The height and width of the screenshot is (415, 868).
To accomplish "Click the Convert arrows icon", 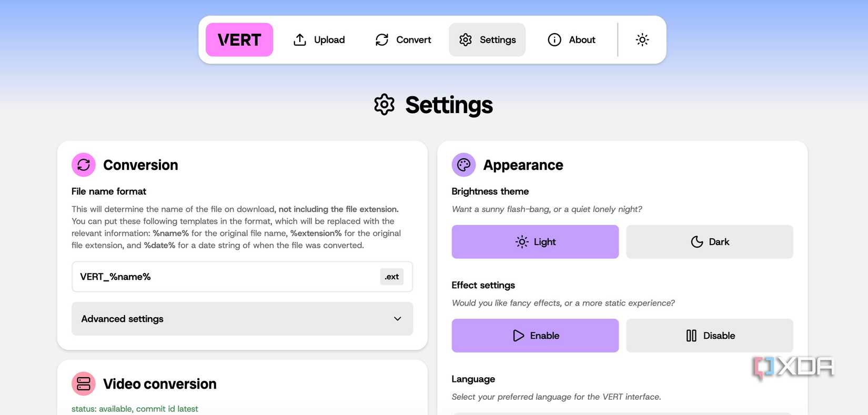I will click(x=381, y=39).
